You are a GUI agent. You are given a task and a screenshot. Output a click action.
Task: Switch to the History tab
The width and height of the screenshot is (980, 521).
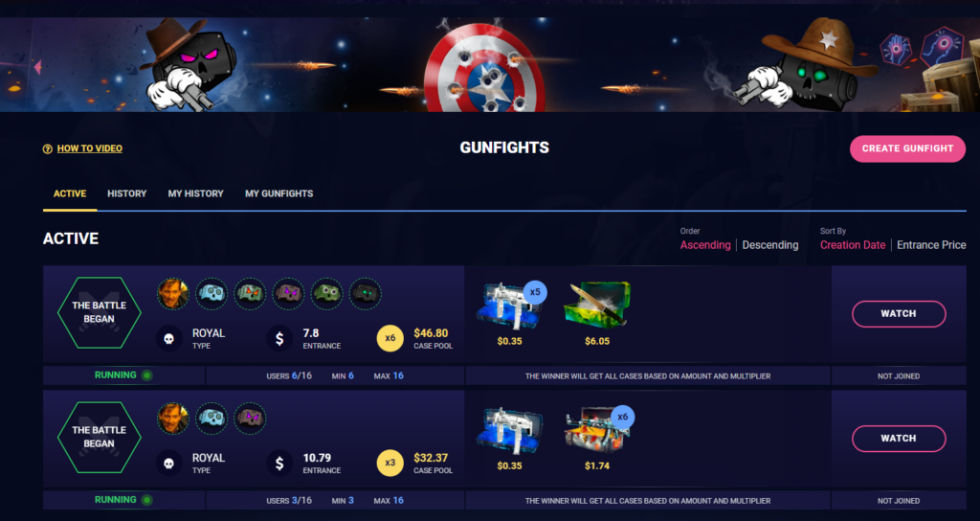[127, 193]
